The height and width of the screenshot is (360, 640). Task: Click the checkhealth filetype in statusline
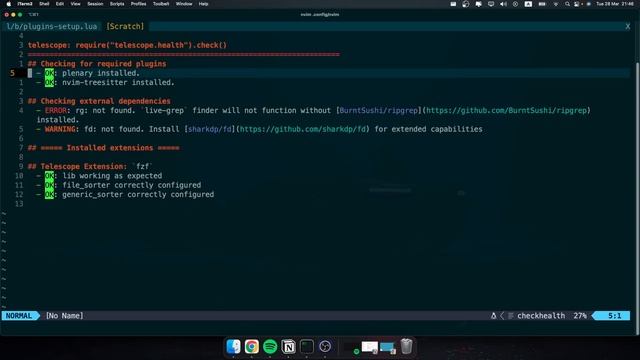click(x=541, y=316)
